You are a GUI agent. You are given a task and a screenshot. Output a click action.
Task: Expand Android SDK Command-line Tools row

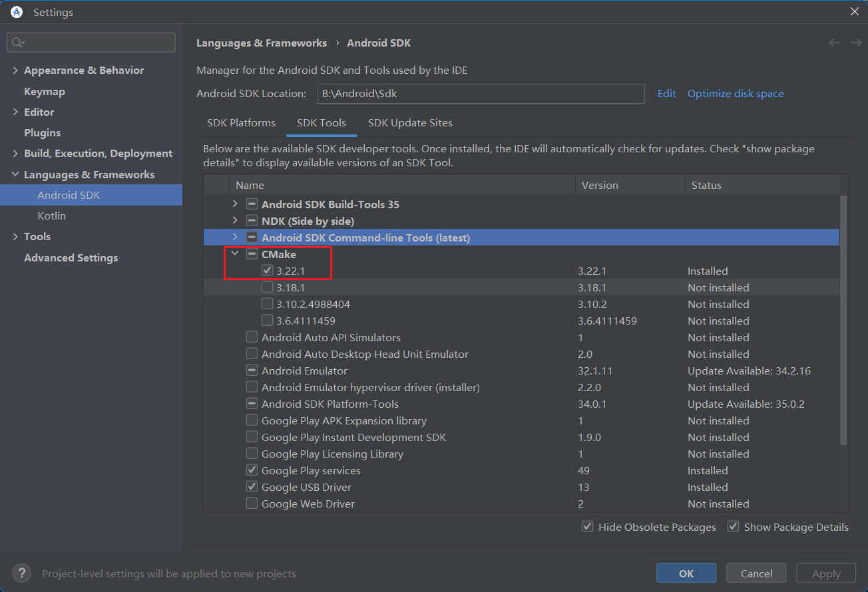point(234,237)
